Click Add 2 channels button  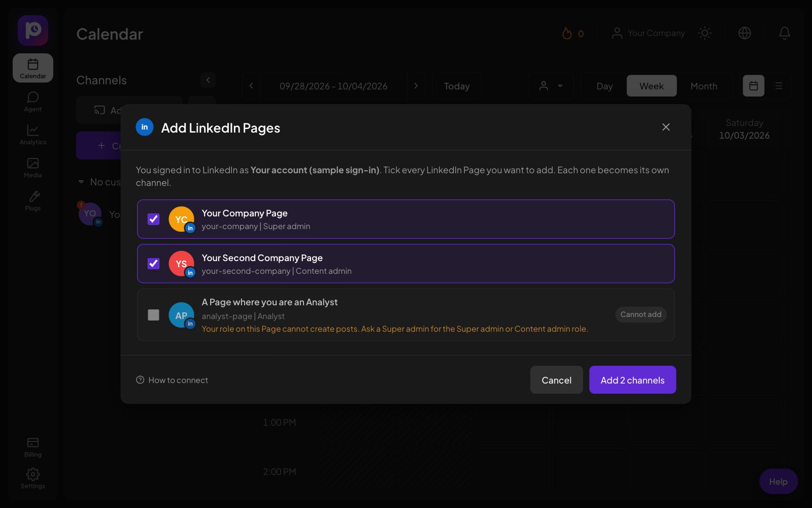coord(632,380)
